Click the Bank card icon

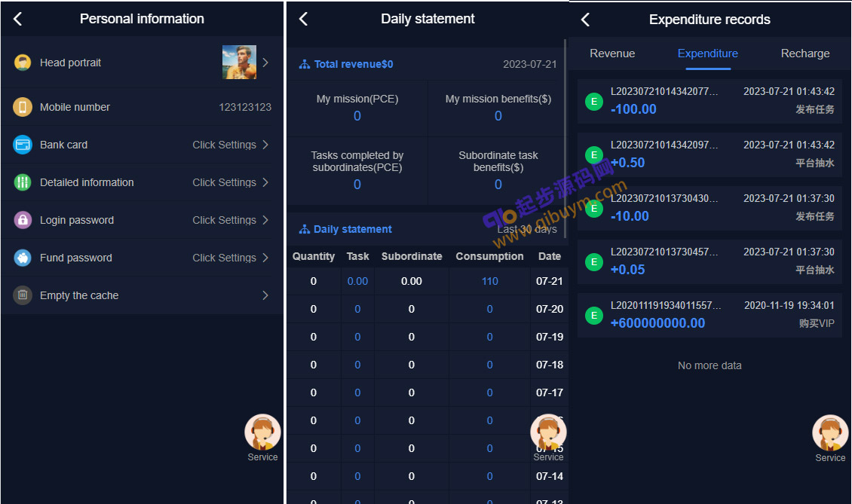[23, 145]
